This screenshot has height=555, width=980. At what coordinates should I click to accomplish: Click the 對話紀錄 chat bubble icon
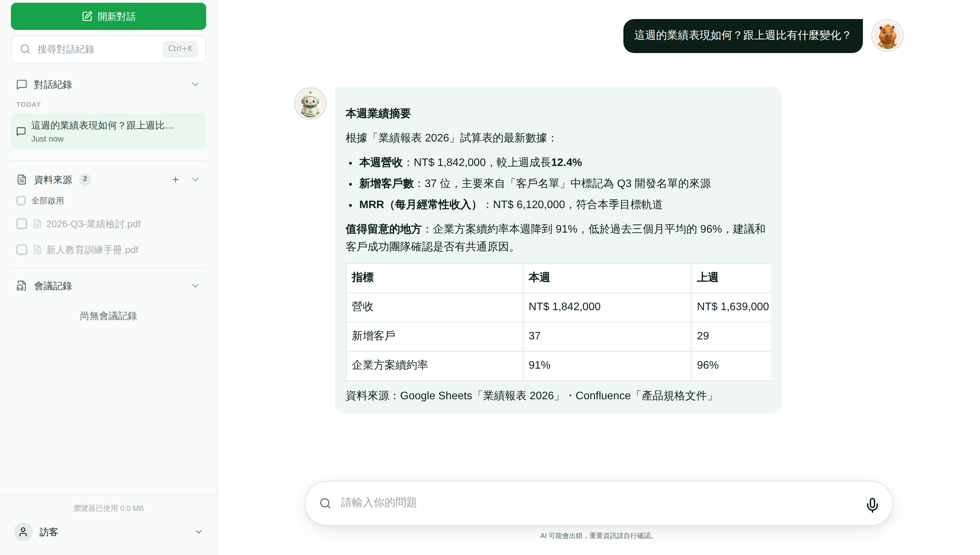tap(22, 84)
